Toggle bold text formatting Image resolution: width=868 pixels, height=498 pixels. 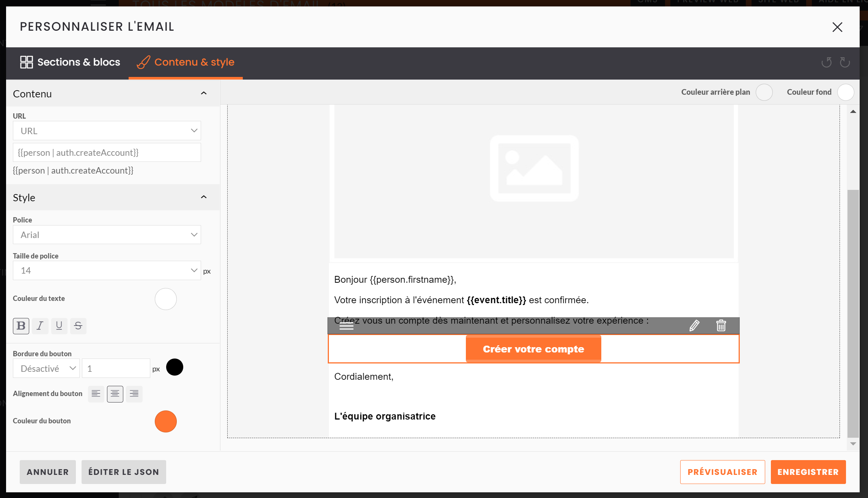(21, 326)
